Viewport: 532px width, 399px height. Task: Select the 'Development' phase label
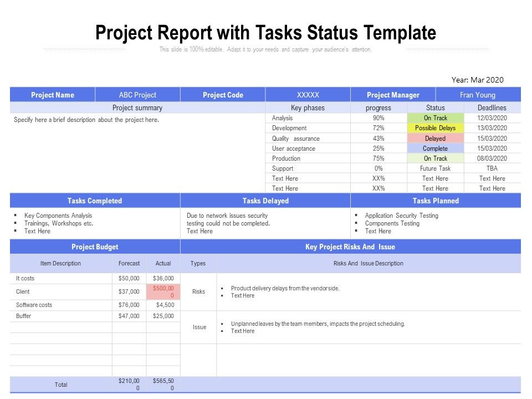click(x=289, y=128)
